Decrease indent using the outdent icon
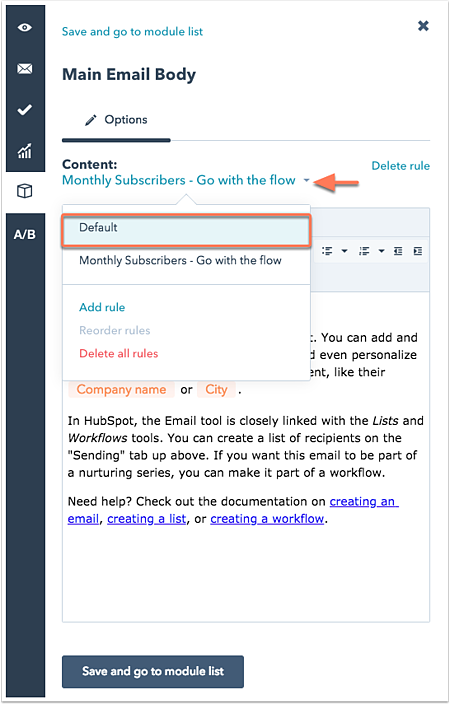This screenshot has width=450, height=704. 398,251
